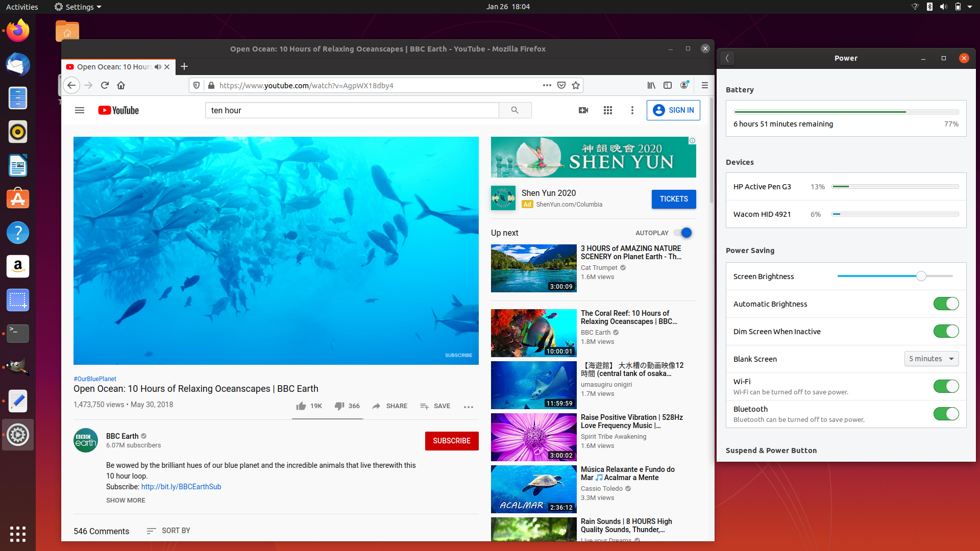Screen dimensions: 980x551
Task: Expand description with SHOW MORE
Action: 126,500
